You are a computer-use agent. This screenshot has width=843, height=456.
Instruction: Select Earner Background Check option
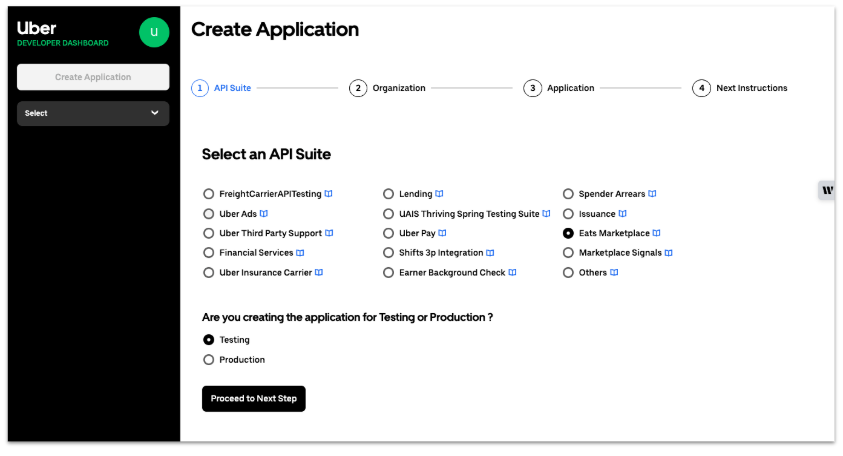388,273
